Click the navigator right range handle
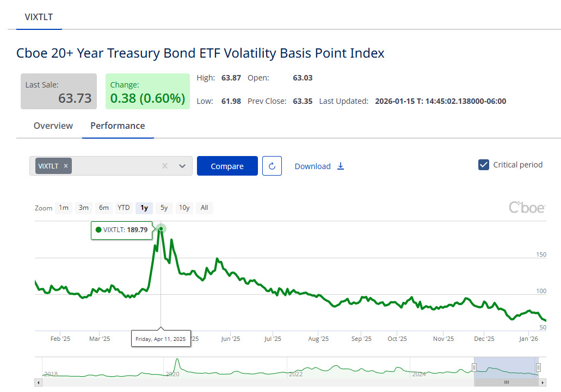Screen dimensions: 561x392 [x=538, y=367]
